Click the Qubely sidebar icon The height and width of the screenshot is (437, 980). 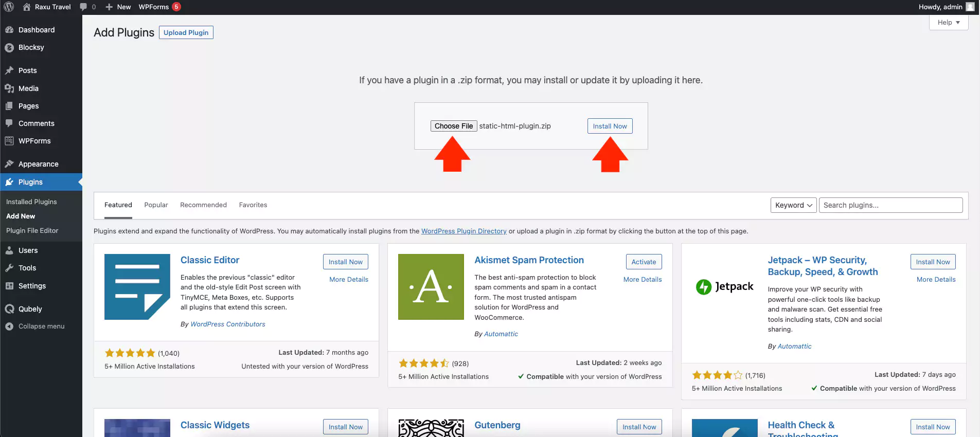click(x=9, y=309)
